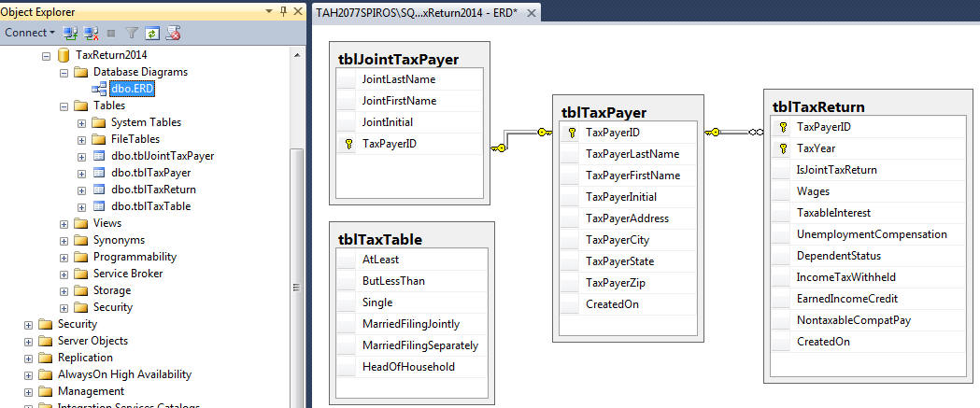Select the tblTaxPayer table title
The image size is (980, 408).
click(x=604, y=112)
